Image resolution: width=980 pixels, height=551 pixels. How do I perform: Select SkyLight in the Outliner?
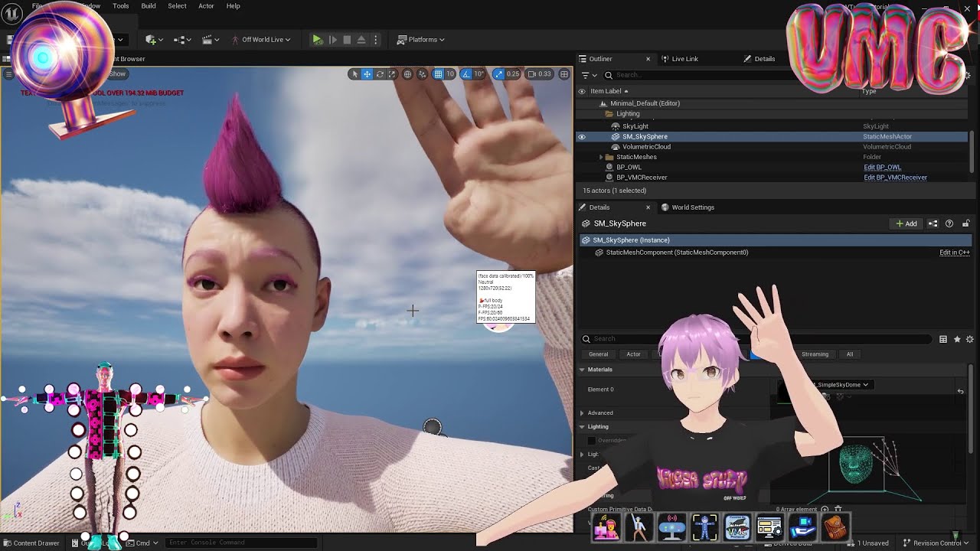(x=635, y=126)
